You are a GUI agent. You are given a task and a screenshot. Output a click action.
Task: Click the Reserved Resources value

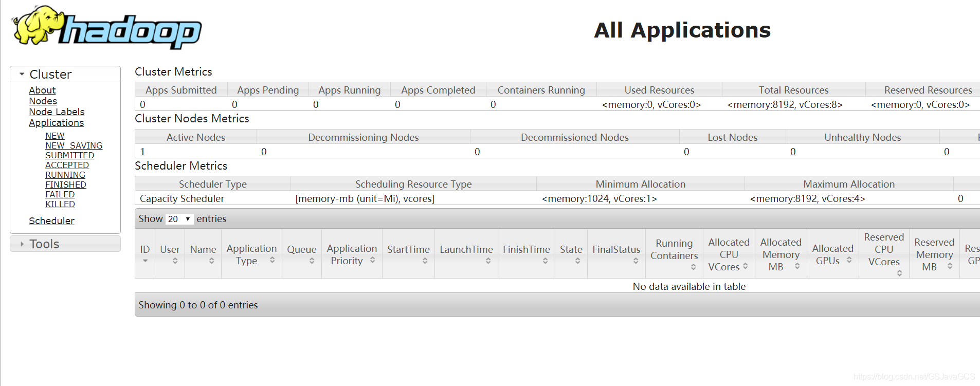coord(920,104)
